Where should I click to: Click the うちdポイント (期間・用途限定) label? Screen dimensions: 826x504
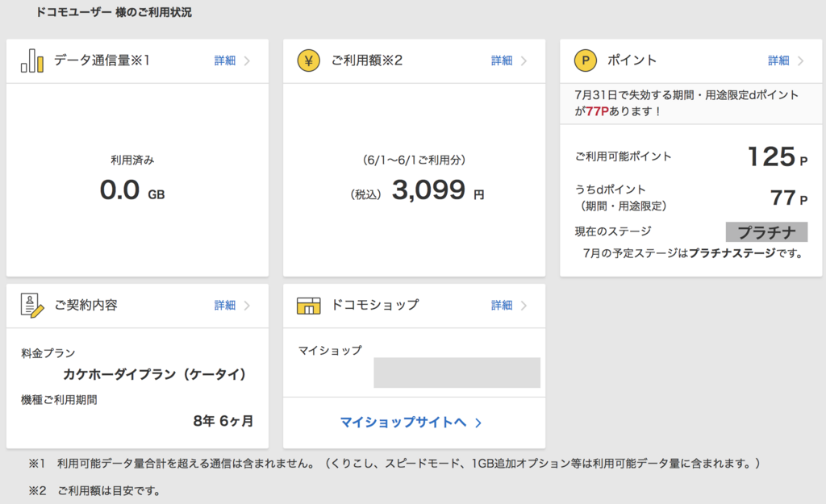tap(620, 198)
